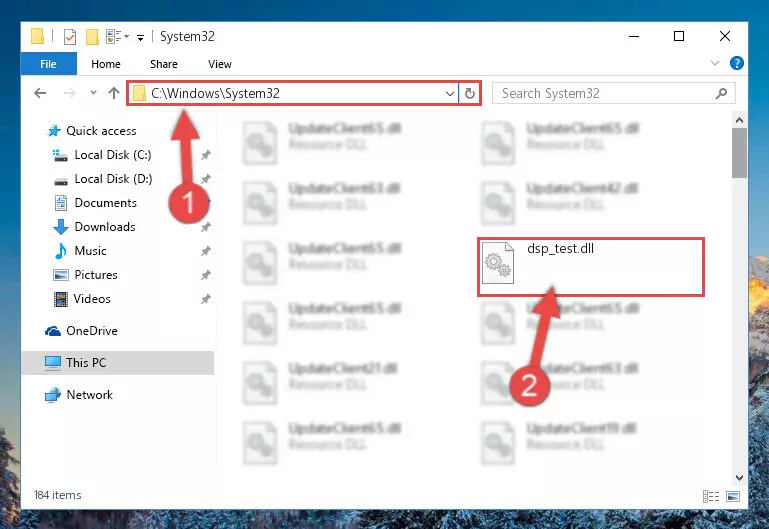Click the Search System32 box
The height and width of the screenshot is (529, 769).
[x=613, y=93]
